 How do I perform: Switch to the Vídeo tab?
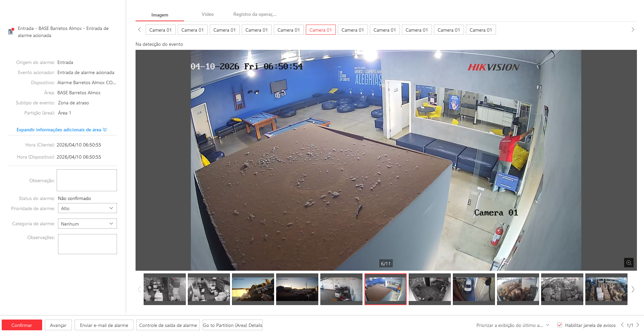click(x=207, y=14)
